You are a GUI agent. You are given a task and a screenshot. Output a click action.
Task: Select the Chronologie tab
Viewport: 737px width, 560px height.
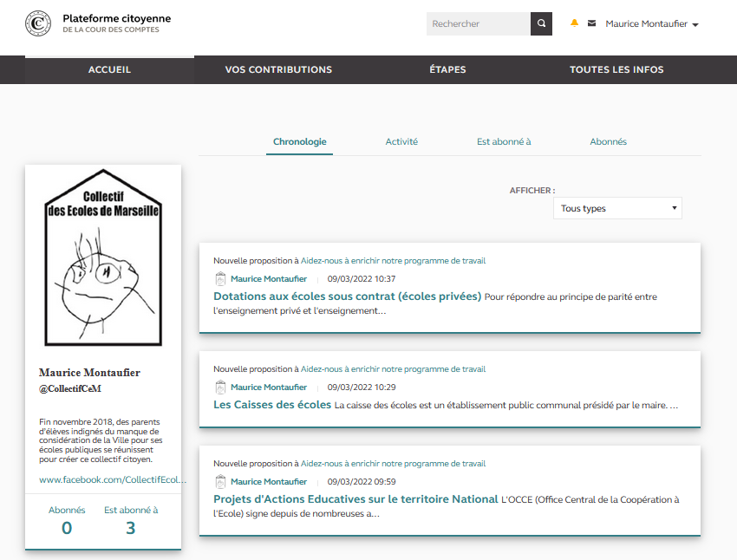[x=299, y=141]
